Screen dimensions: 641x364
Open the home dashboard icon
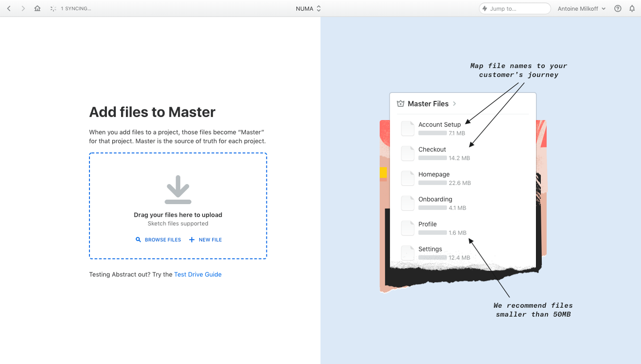tap(38, 8)
